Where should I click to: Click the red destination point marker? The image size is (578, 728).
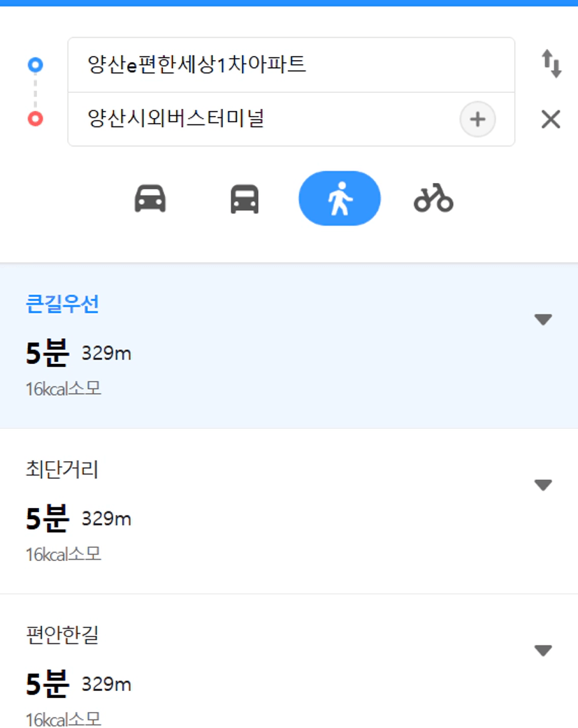(x=36, y=119)
